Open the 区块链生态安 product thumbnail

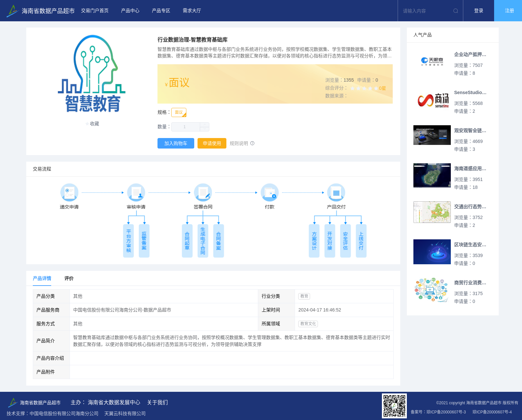pyautogui.click(x=432, y=252)
